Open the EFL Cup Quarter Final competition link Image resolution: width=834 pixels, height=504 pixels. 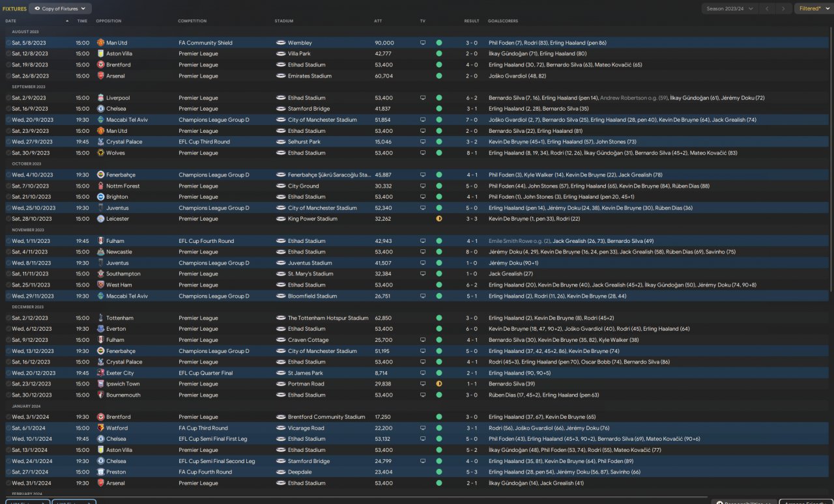click(x=205, y=373)
